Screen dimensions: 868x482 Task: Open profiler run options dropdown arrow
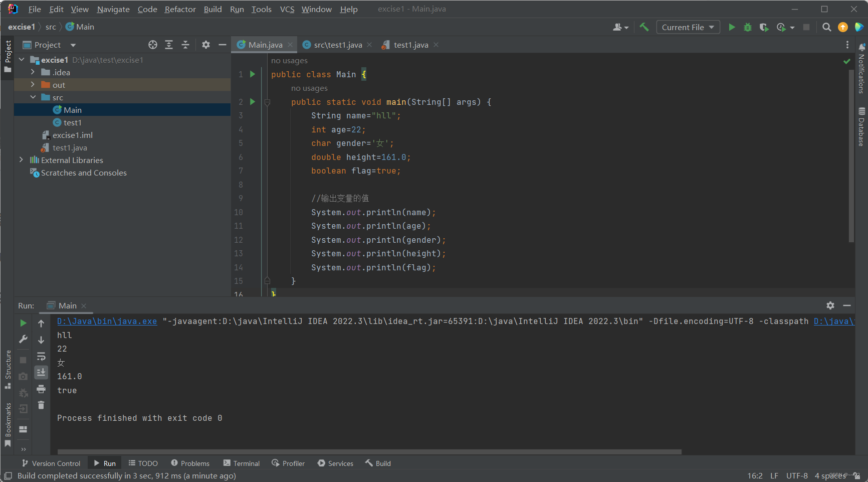coord(792,28)
